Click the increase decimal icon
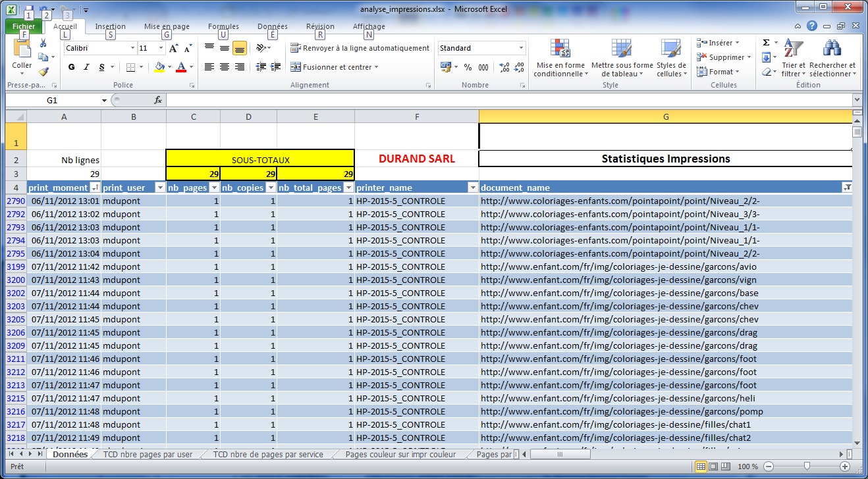The height and width of the screenshot is (479, 868). click(504, 67)
